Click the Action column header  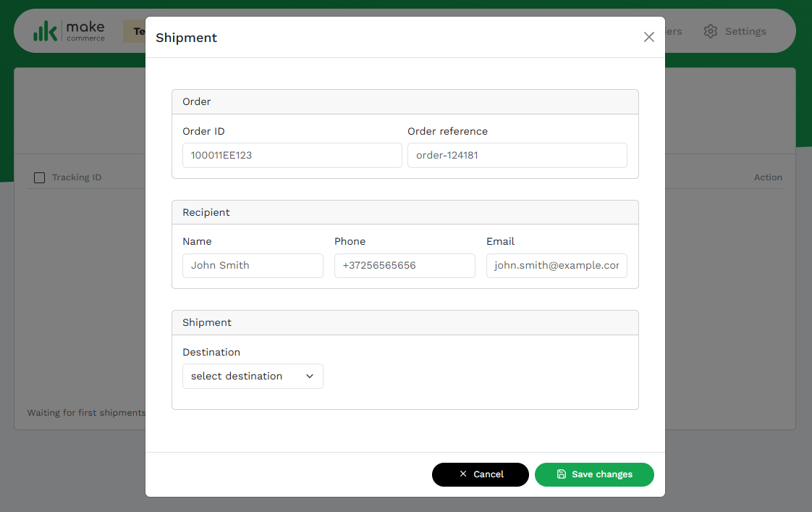(x=768, y=177)
